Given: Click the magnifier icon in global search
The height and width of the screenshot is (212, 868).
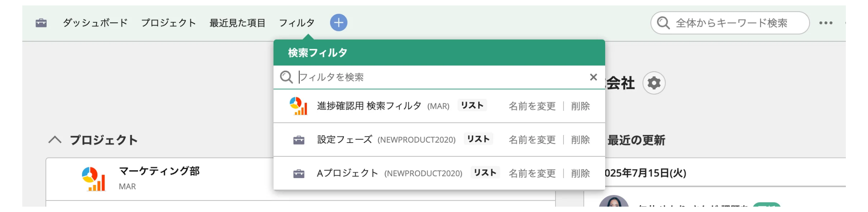Looking at the screenshot, I should (663, 23).
